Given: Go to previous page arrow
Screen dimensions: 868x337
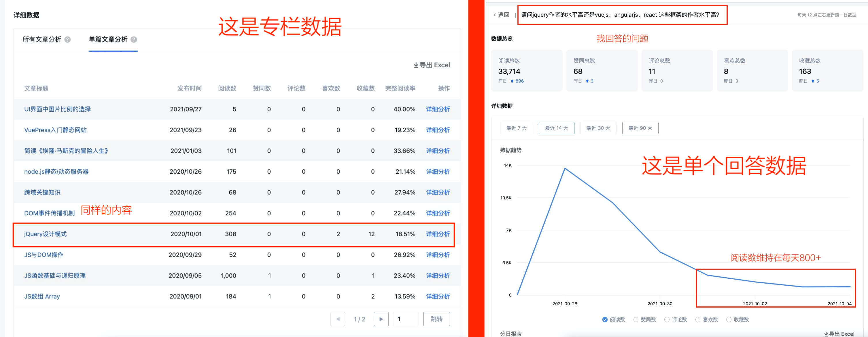Looking at the screenshot, I should pos(338,319).
